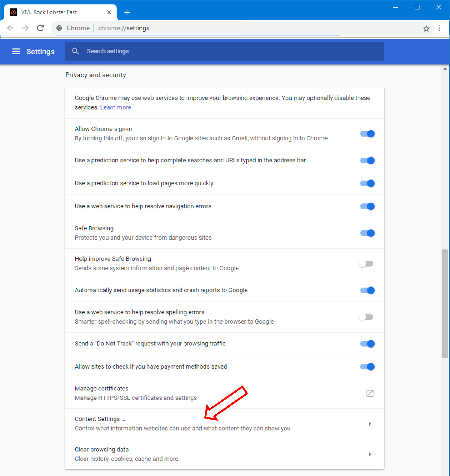Image resolution: width=450 pixels, height=476 pixels.
Task: Minimize the Chrome window
Action: [396, 7]
